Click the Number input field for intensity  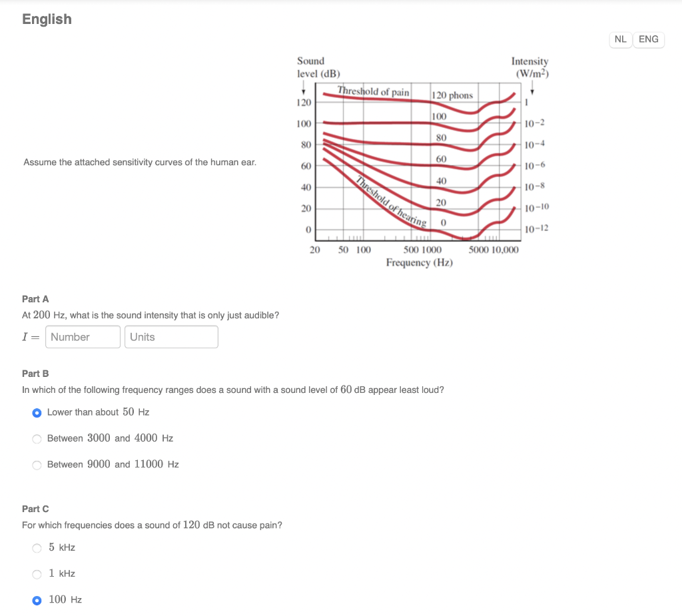point(82,337)
